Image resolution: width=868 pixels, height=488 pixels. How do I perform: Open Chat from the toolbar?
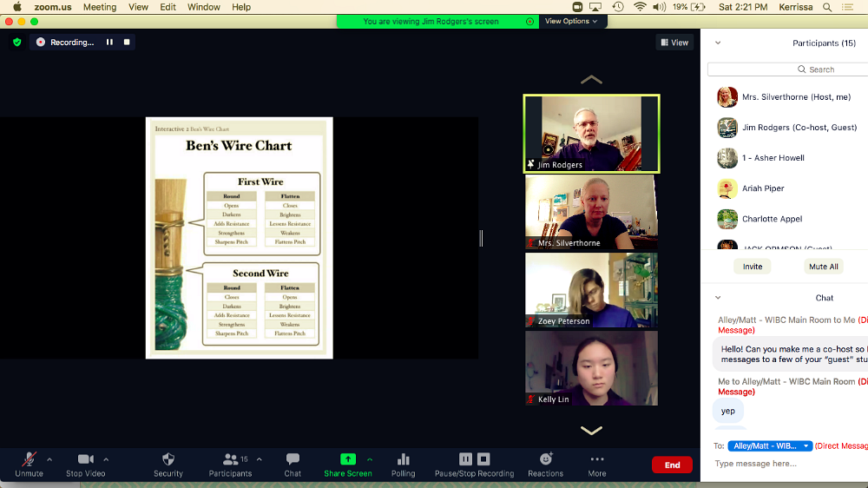click(x=293, y=465)
